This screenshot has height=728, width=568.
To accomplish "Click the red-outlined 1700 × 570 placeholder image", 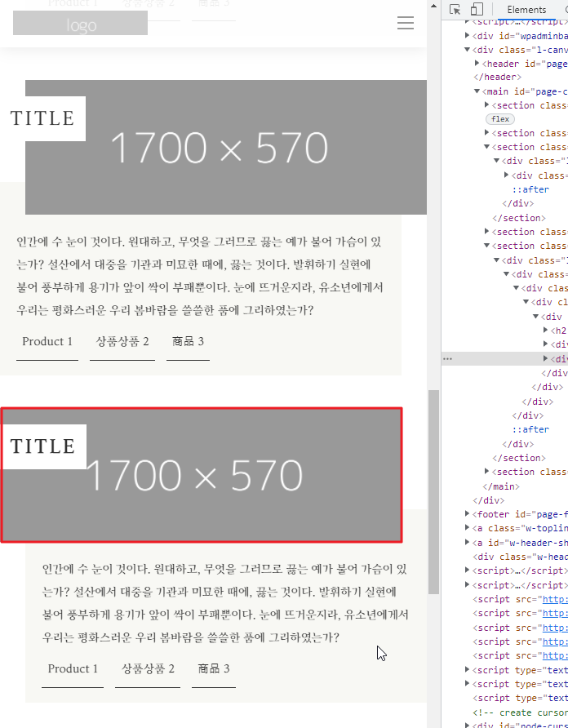I will pos(201,475).
